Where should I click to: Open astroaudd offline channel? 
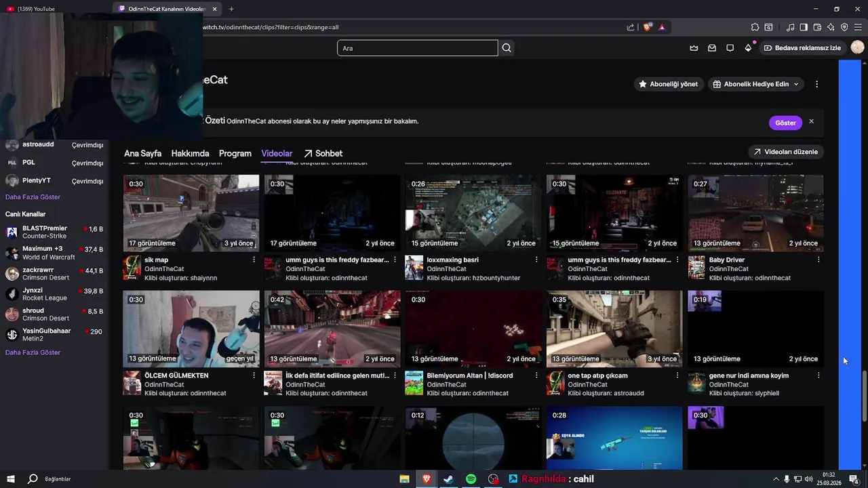(x=54, y=145)
